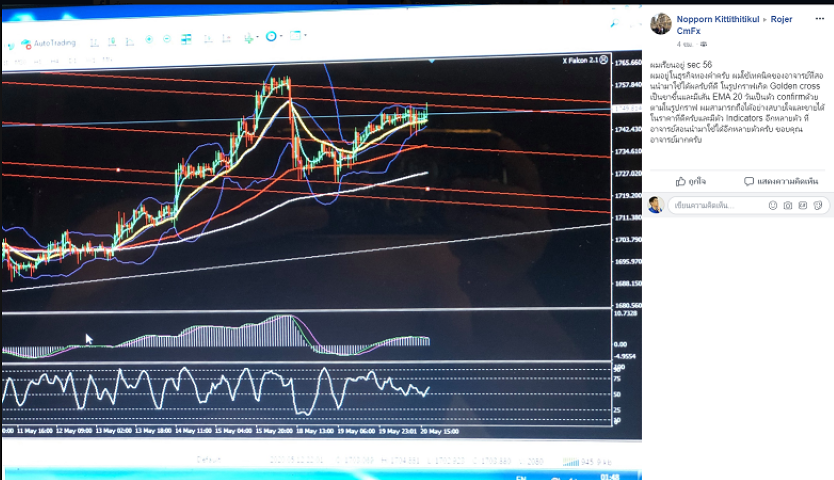This screenshot has width=834, height=480.
Task: Click the X Falcon 2.1 label
Action: [580, 61]
